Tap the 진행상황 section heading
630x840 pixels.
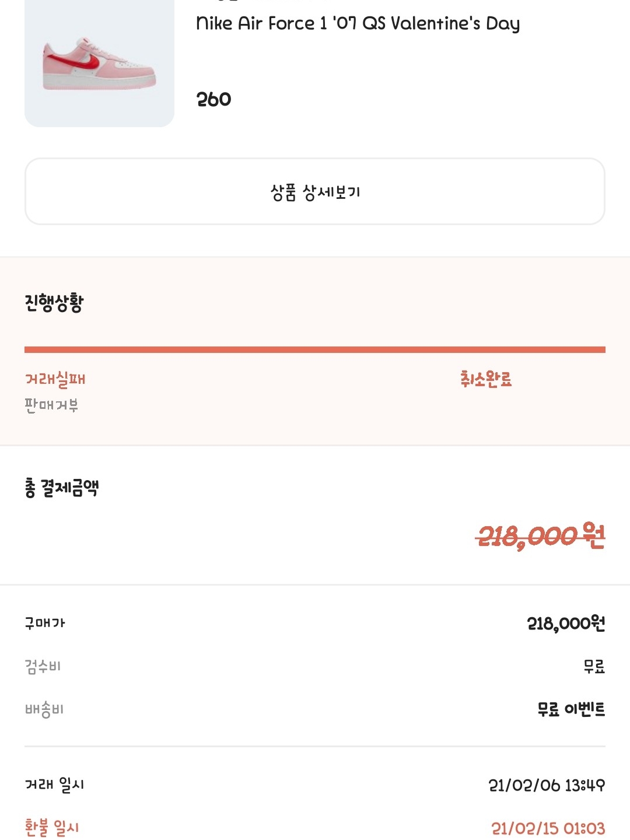pos(54,303)
